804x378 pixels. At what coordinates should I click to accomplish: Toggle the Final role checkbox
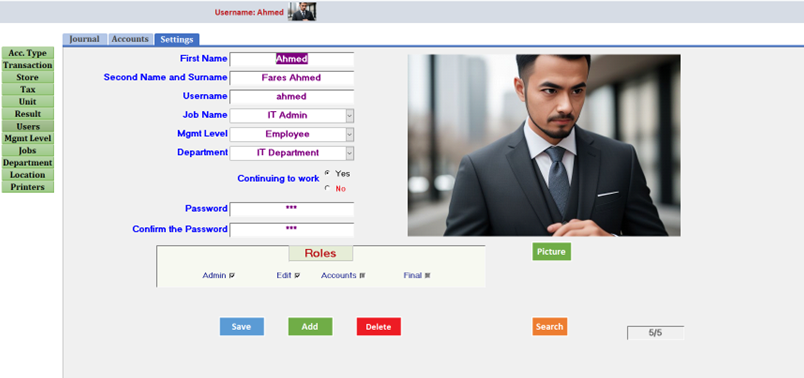point(428,275)
